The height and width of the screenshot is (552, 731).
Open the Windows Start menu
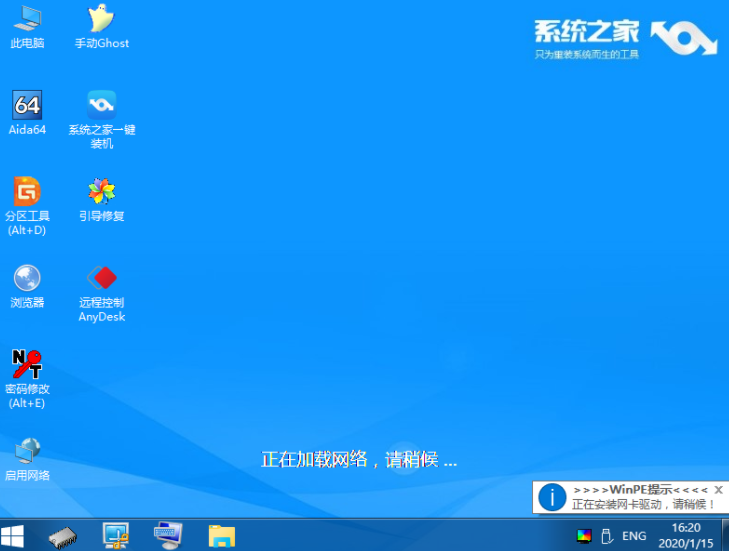(14, 536)
